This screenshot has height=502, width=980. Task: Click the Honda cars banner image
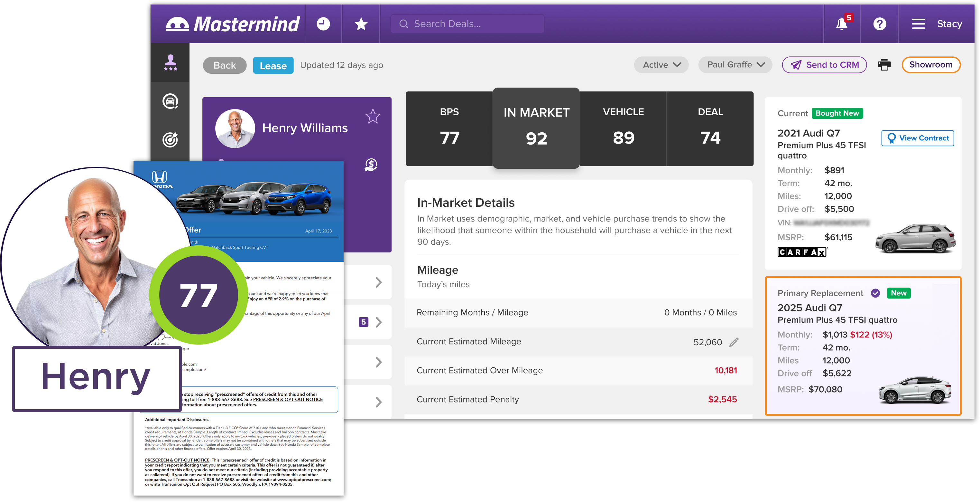click(254, 198)
